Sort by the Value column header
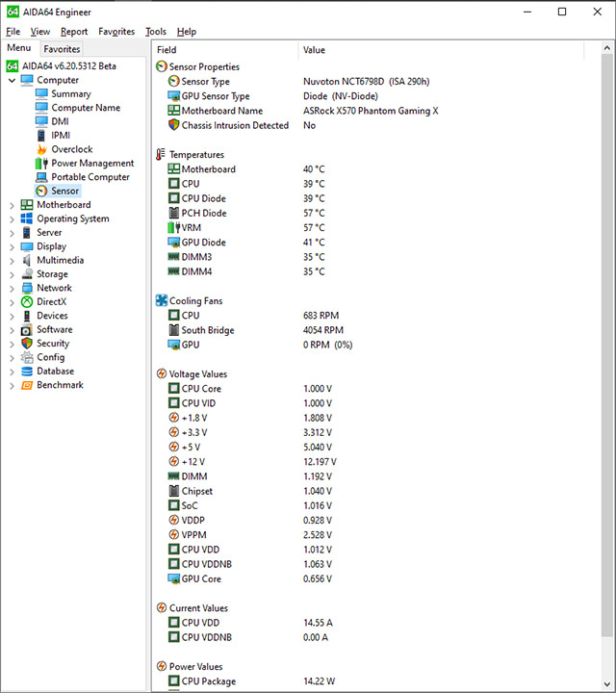Image resolution: width=616 pixels, height=693 pixels. [441, 50]
